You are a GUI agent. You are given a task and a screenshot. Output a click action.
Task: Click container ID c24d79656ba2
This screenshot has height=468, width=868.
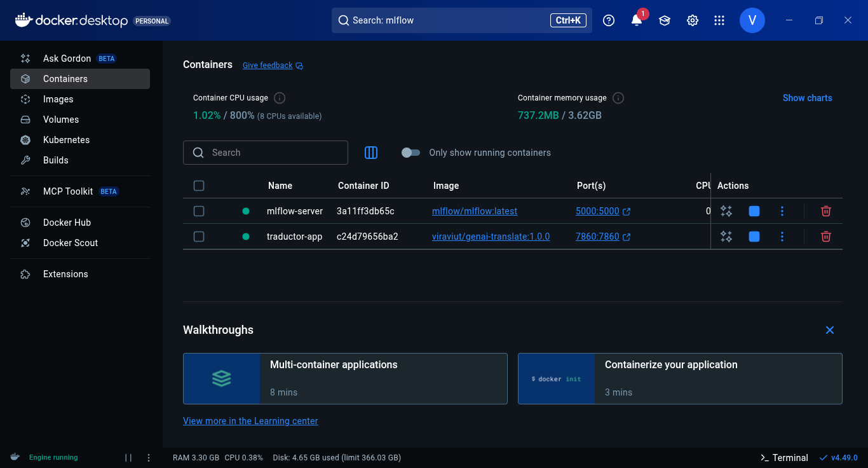point(367,237)
